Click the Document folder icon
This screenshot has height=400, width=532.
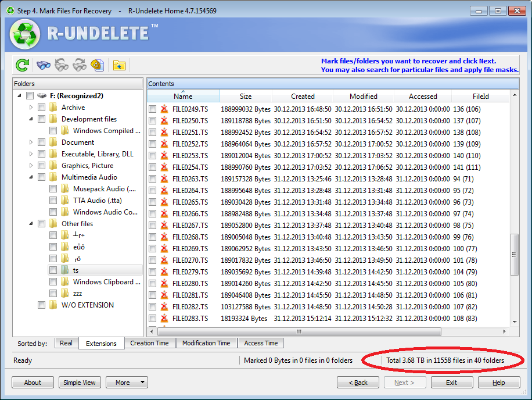[53, 142]
